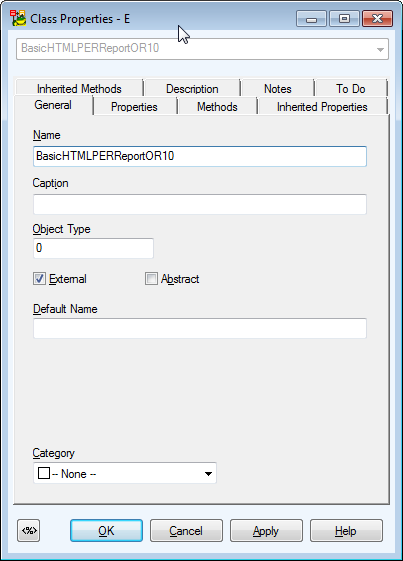Switch to the Inherited Methods tab
The width and height of the screenshot is (403, 561).
(79, 88)
